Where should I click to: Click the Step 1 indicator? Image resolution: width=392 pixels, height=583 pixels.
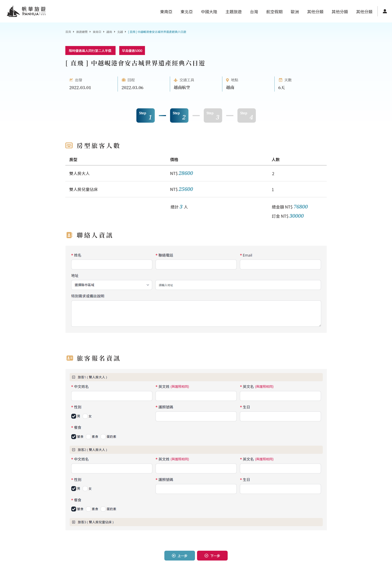tap(146, 115)
